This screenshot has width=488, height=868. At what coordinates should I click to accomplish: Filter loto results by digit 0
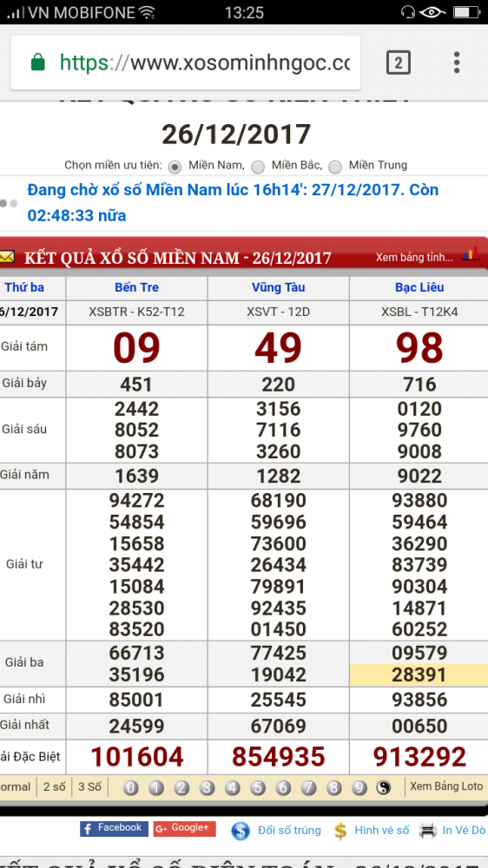pos(131,787)
